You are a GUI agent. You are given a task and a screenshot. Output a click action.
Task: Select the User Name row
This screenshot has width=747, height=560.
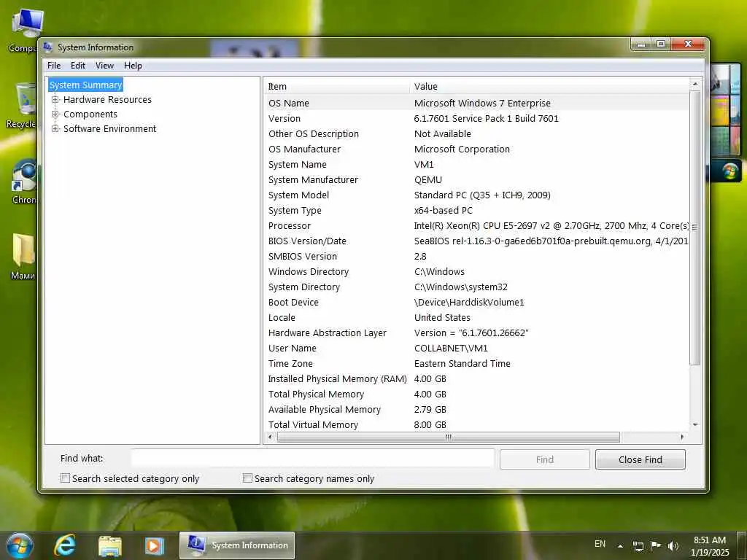tap(476, 348)
